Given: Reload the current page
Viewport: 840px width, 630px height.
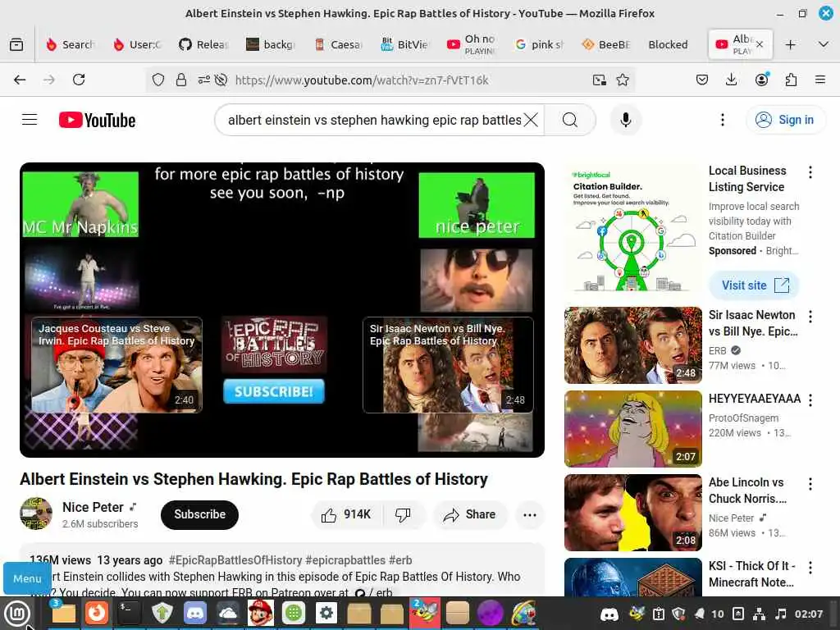Looking at the screenshot, I should 79,80.
